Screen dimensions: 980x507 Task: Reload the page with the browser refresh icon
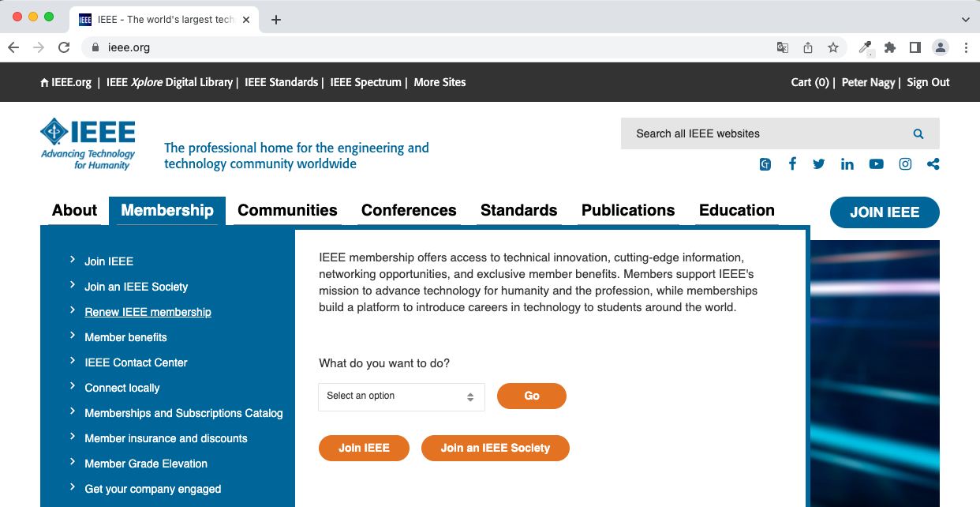(64, 47)
